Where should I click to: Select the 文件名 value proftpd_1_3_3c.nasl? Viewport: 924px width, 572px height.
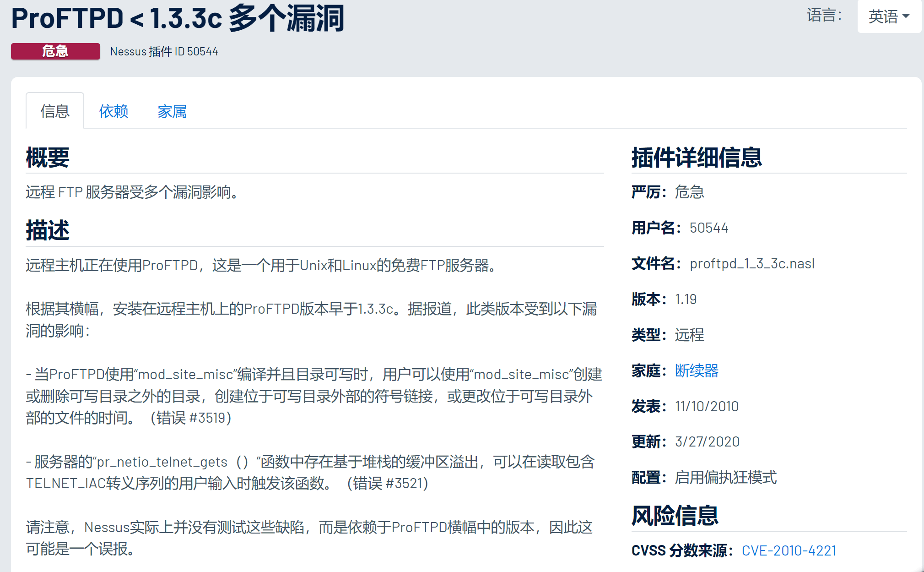752,264
